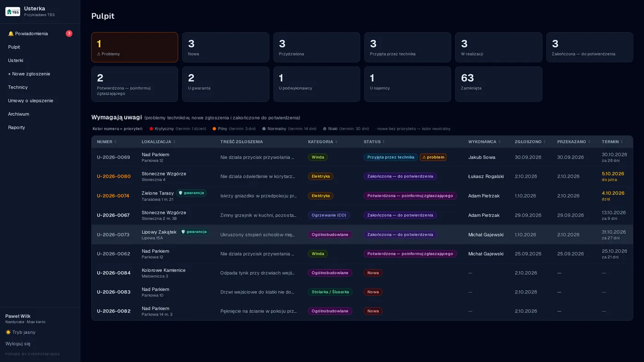Sort the table by the NUMER column arrows
This screenshot has height=362, width=644.
(x=115, y=142)
